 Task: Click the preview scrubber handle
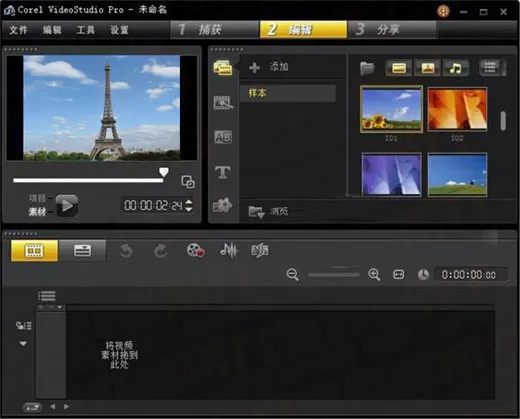(x=164, y=172)
